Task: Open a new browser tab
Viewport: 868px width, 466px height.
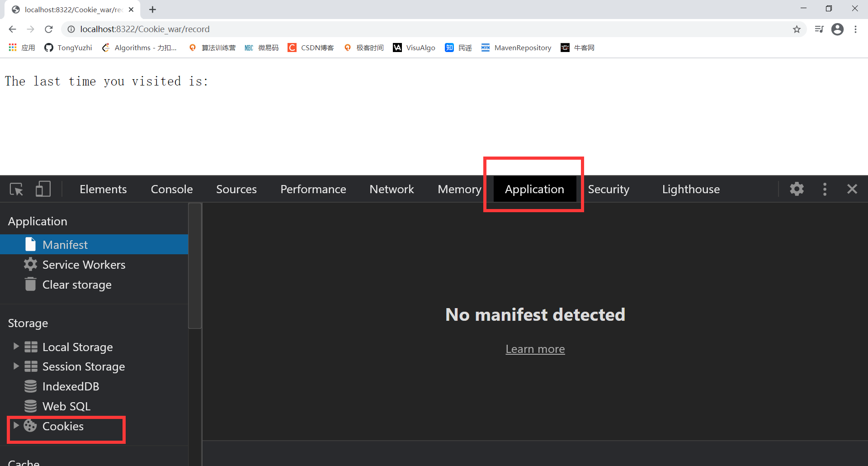Action: click(x=153, y=10)
